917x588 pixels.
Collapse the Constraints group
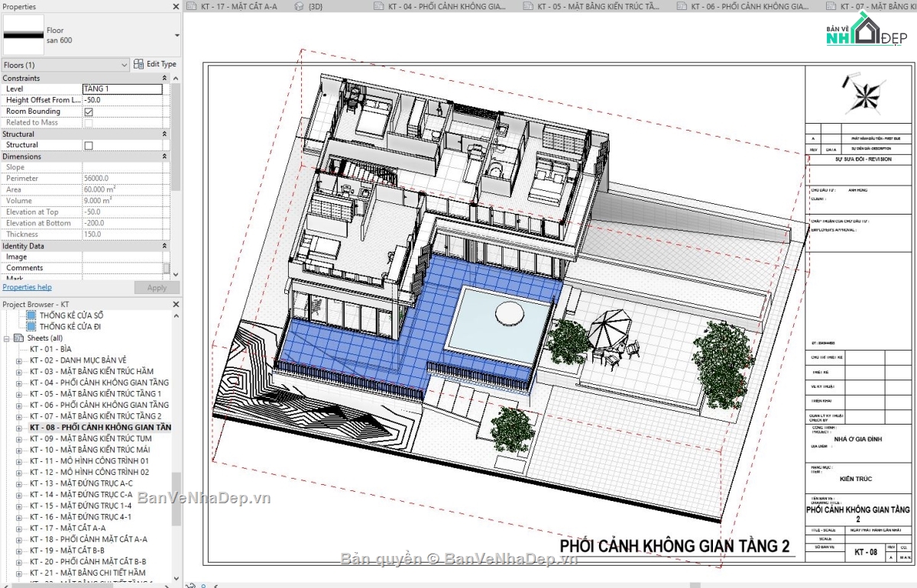click(x=164, y=78)
